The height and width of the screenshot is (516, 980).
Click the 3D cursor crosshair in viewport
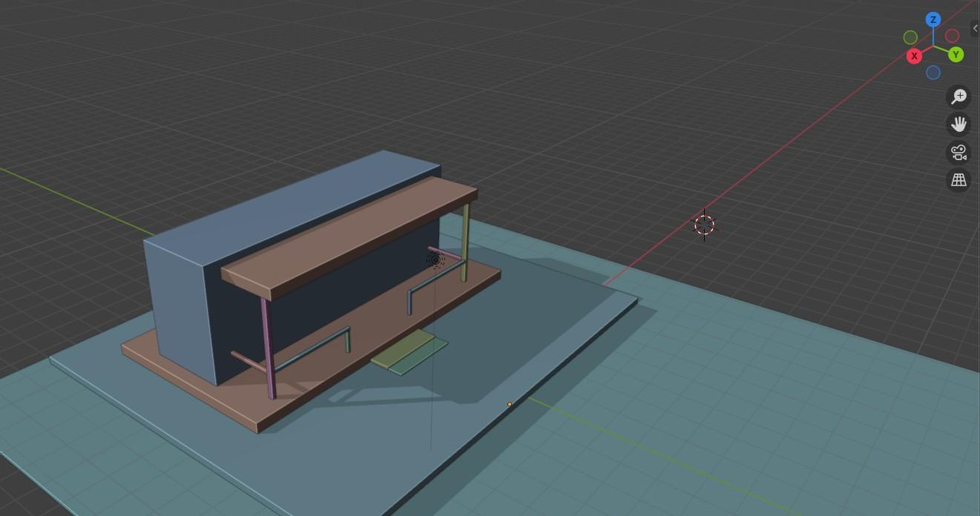point(704,225)
